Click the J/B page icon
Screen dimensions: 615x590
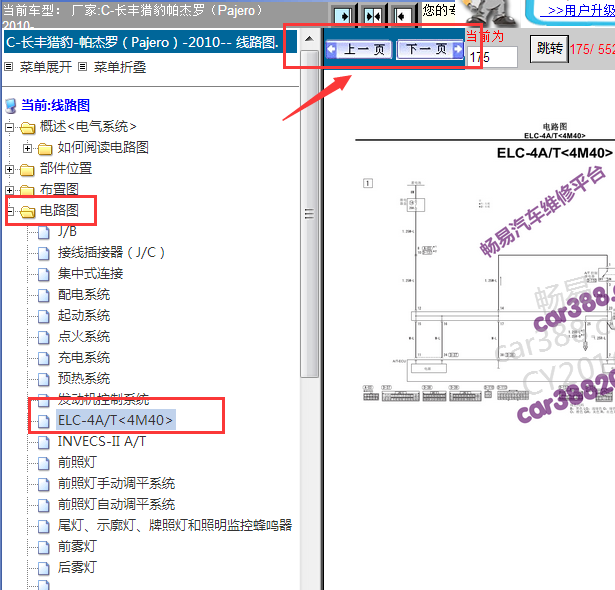pos(44,232)
